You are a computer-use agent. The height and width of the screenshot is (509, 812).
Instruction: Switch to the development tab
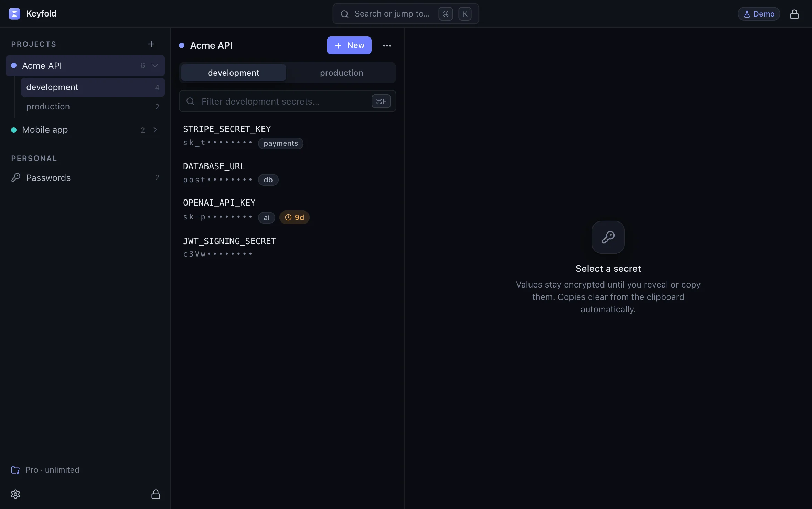click(234, 73)
